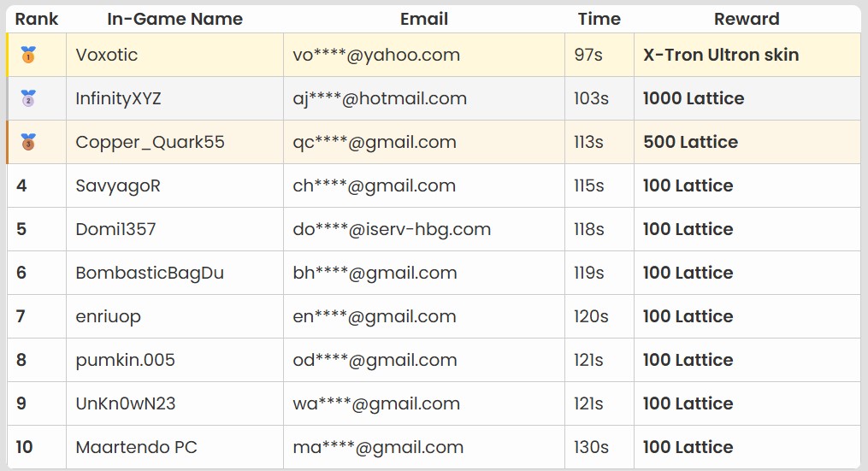Click the gold first-place medal icon
This screenshot has height=471, width=868.
coord(28,55)
